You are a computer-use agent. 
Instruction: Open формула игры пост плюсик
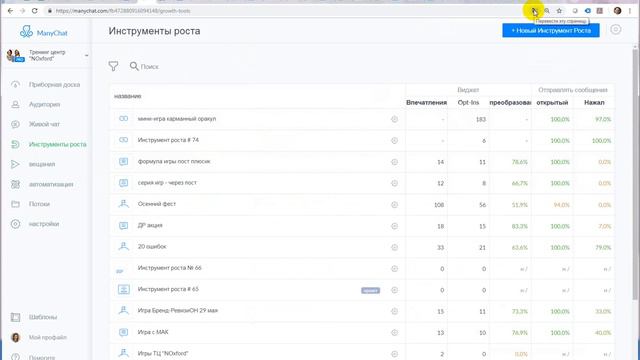click(x=174, y=161)
